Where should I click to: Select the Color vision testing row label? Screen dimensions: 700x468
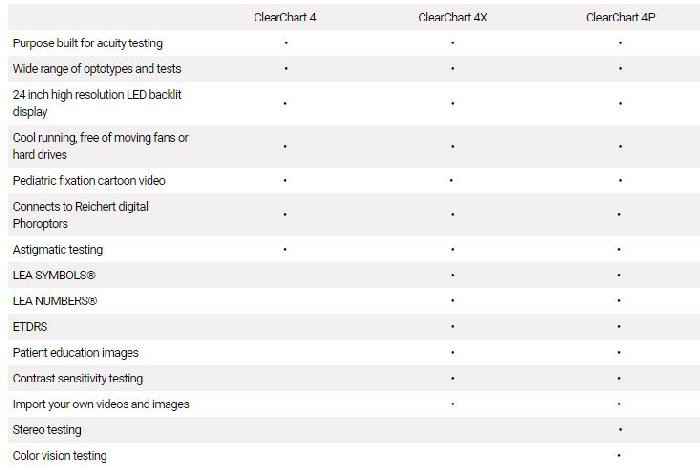(60, 456)
